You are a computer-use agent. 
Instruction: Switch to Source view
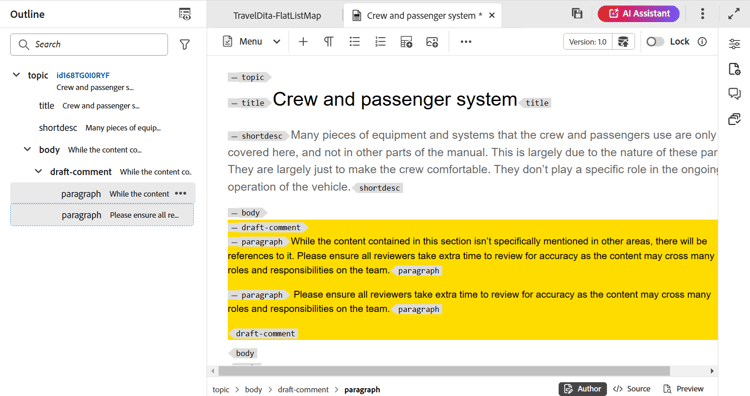pyautogui.click(x=631, y=389)
